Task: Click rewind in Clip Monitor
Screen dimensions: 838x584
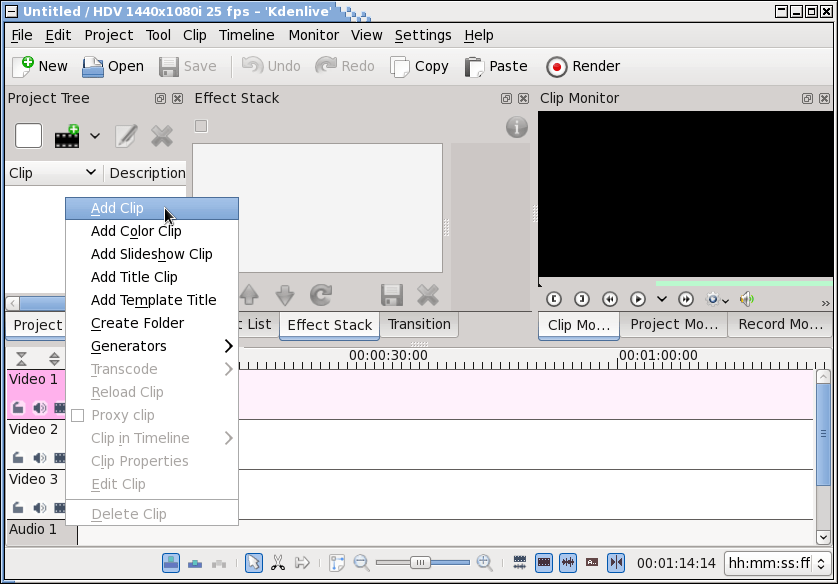Action: pos(610,299)
